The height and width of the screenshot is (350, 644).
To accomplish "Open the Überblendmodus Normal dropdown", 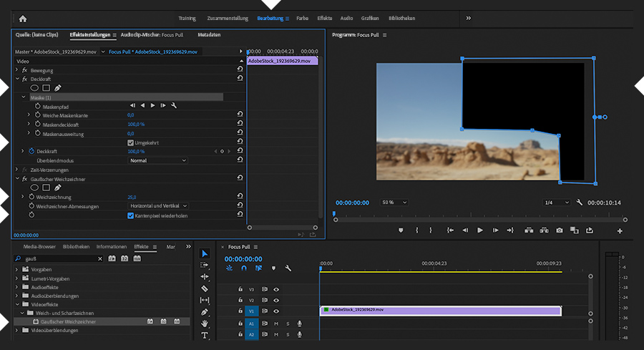I will [158, 160].
